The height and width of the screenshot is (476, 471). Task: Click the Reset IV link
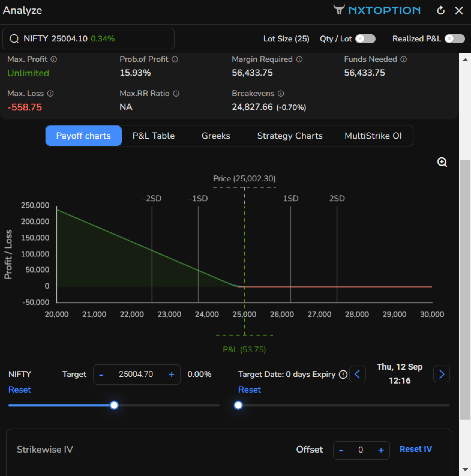415,449
